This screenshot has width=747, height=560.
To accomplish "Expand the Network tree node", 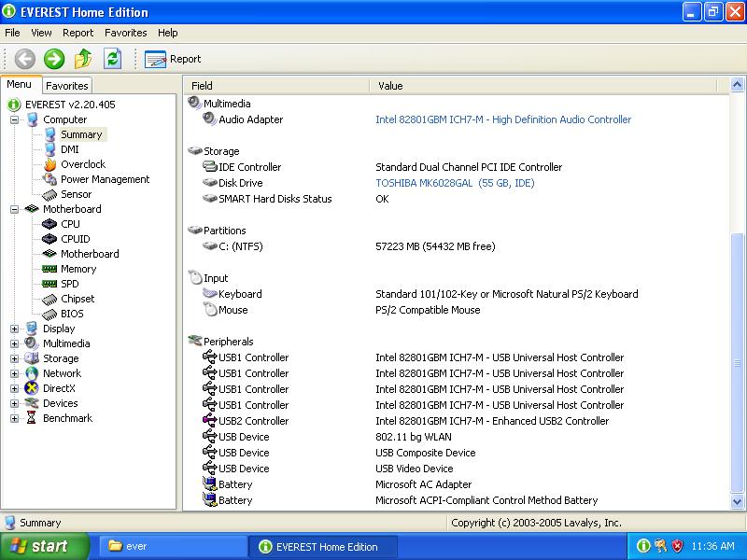I will 15,373.
